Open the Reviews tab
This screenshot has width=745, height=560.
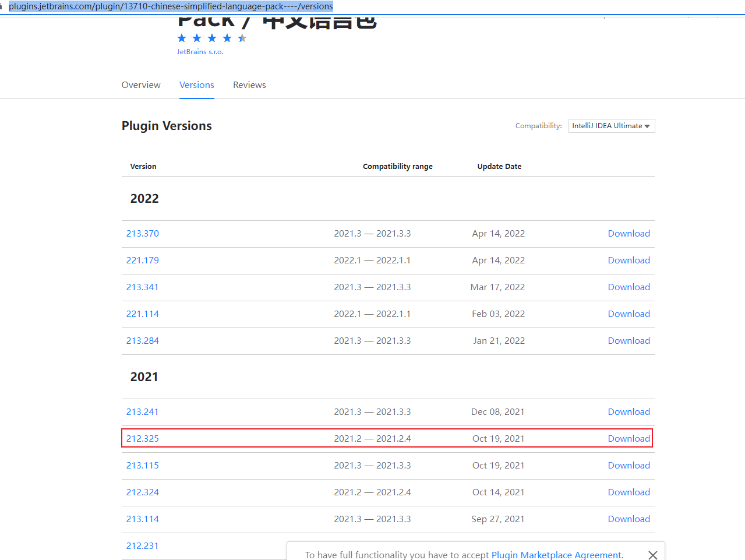point(249,85)
